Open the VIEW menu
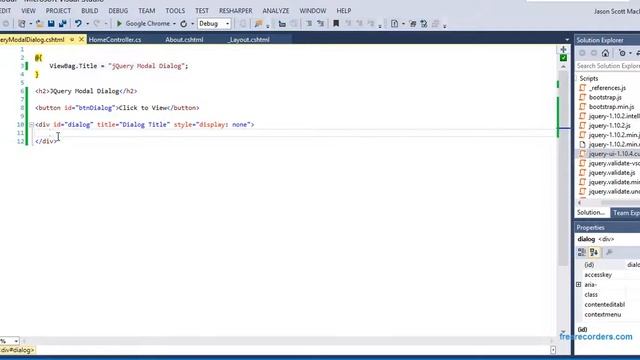Image resolution: width=640 pixels, height=360 pixels. [x=28, y=11]
